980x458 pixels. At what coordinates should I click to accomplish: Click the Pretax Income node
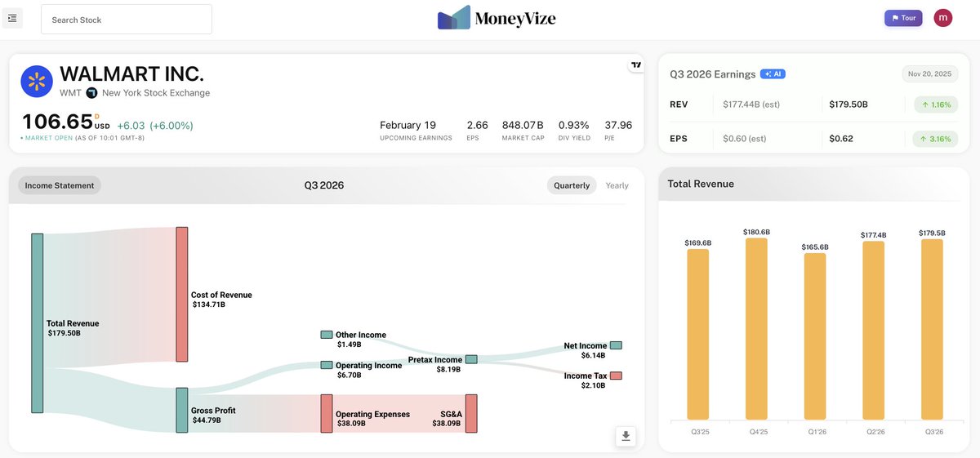pyautogui.click(x=471, y=359)
